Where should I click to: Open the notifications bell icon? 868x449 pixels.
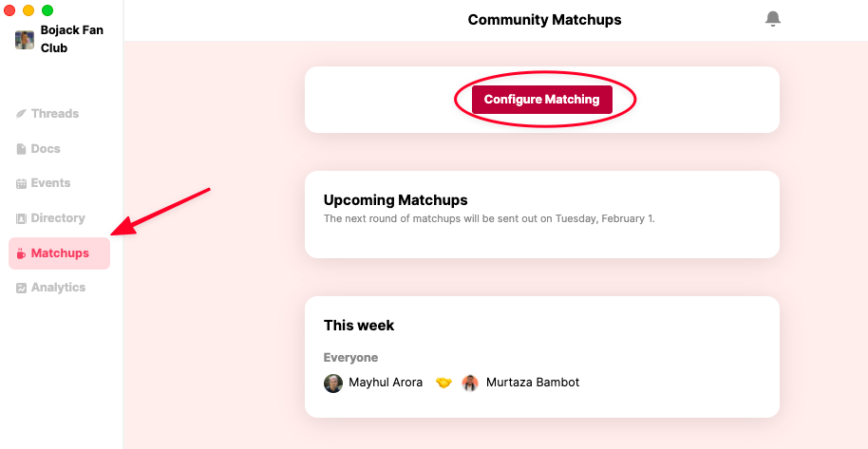click(x=773, y=19)
